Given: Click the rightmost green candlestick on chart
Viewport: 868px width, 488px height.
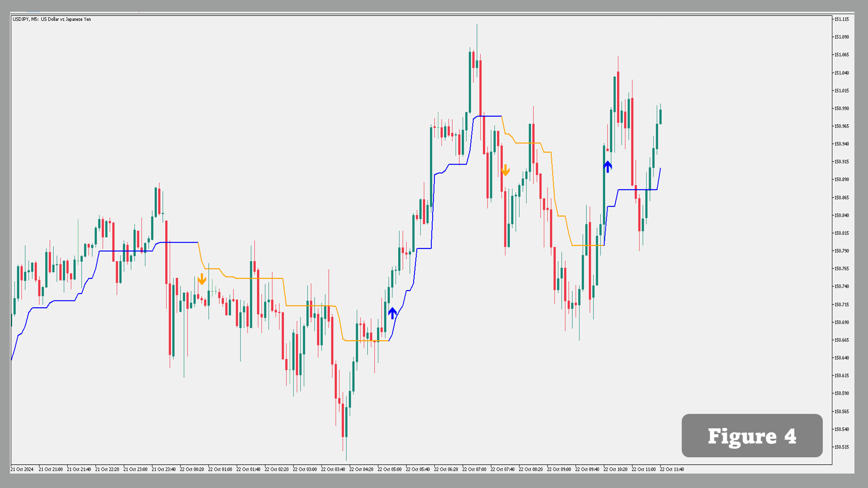Looking at the screenshot, I should pos(660,117).
